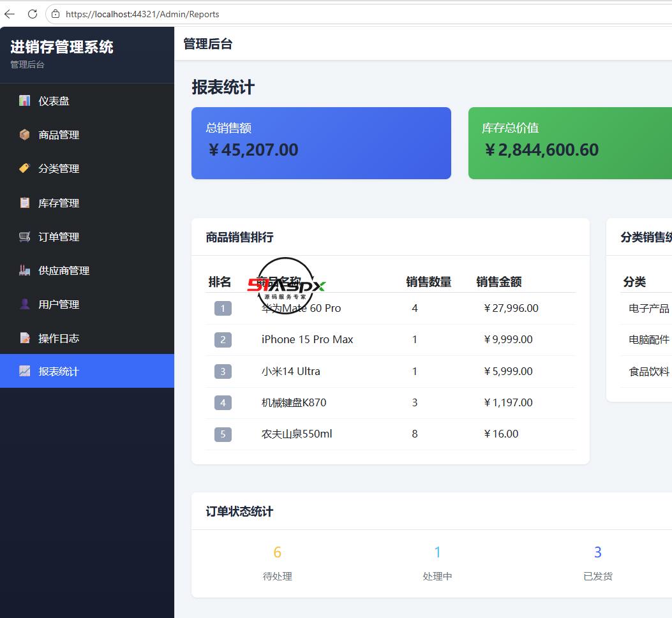
Task: Click the rank 3 badge
Action: (x=223, y=371)
